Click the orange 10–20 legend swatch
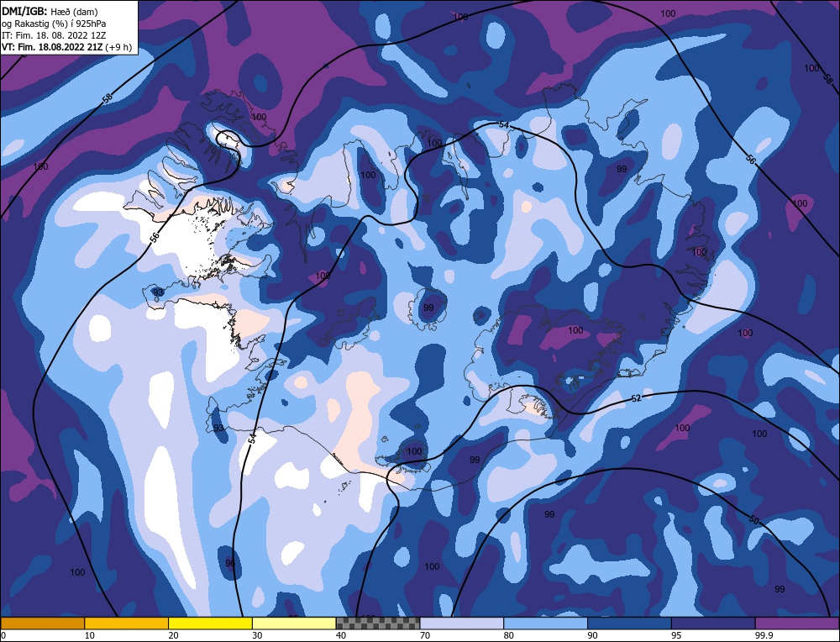Screen dimensions: 840x642 127,623
